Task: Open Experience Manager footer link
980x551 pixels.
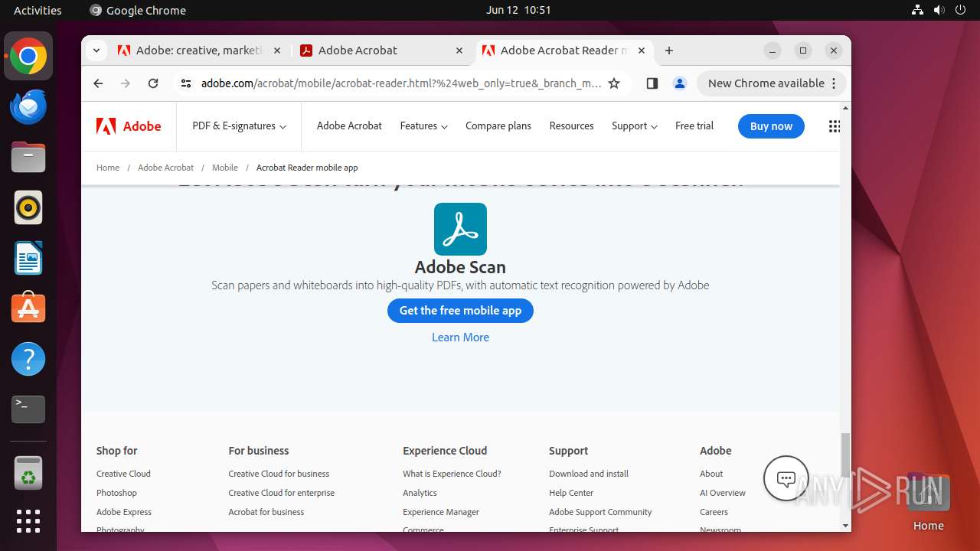Action: [x=441, y=512]
